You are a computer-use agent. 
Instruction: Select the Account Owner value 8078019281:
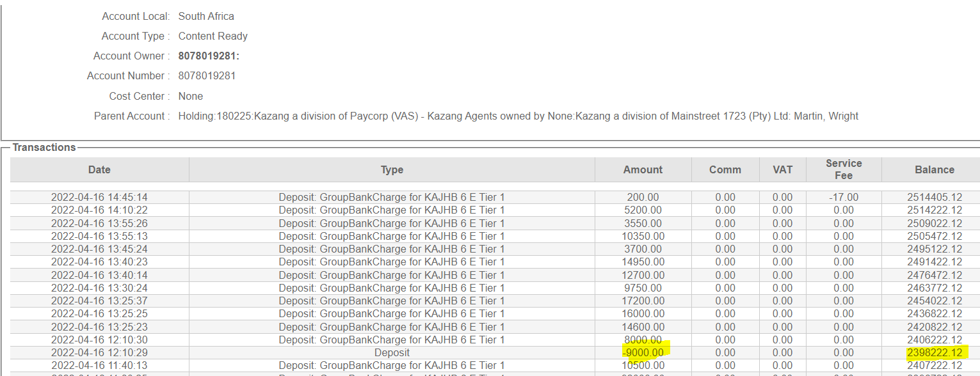209,56
